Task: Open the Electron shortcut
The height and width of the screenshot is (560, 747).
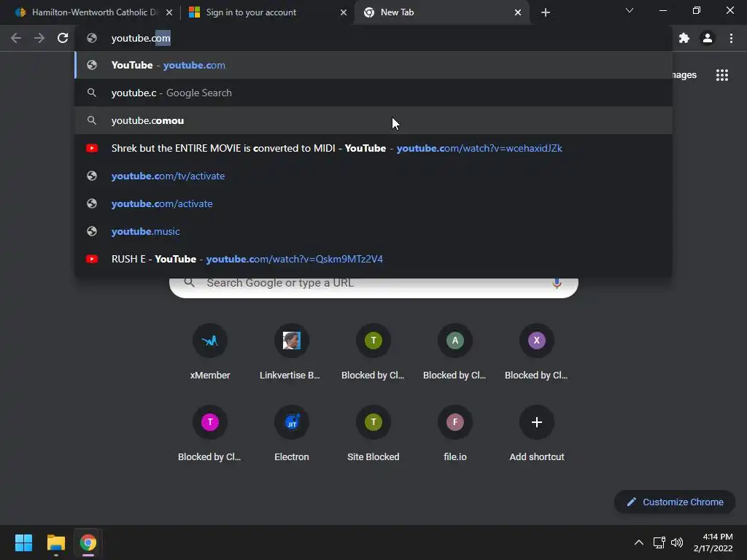Action: 292,434
